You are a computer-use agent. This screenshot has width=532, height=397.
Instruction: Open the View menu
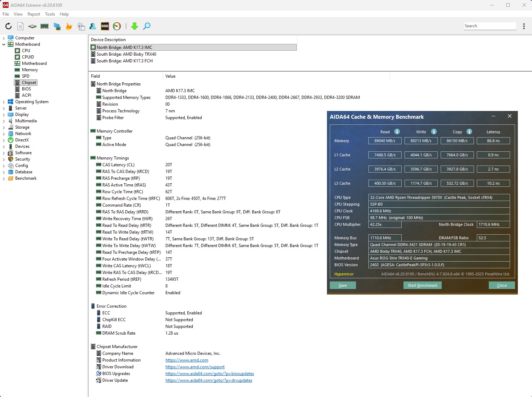pos(18,14)
